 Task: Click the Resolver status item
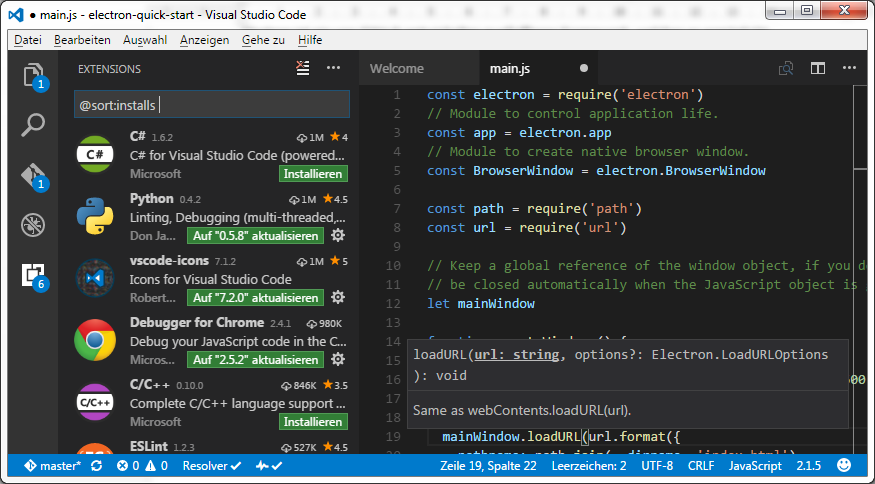(211, 466)
